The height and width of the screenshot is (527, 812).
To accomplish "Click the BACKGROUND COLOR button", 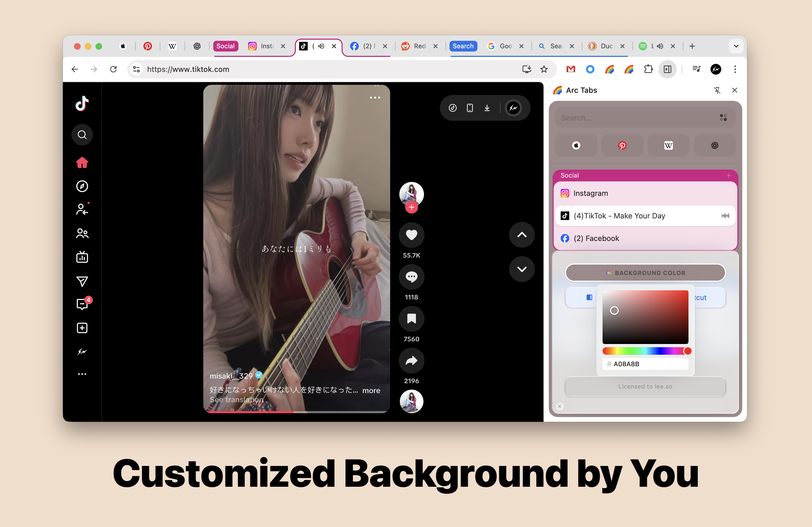I will [645, 273].
